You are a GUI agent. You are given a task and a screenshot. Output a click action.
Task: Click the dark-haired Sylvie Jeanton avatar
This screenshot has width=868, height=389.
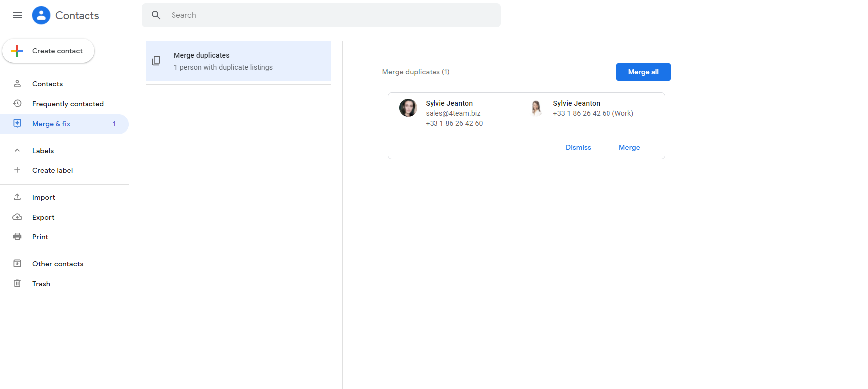(x=408, y=108)
